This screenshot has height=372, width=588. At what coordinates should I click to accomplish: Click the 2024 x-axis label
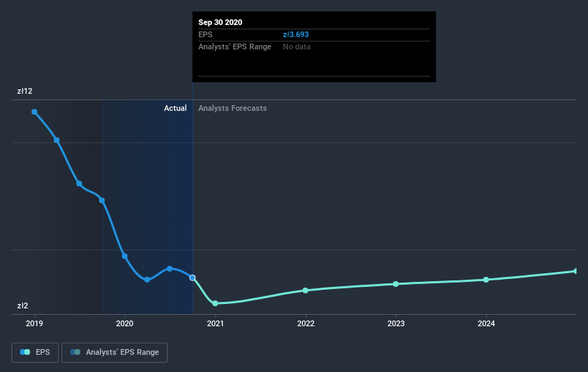(486, 324)
